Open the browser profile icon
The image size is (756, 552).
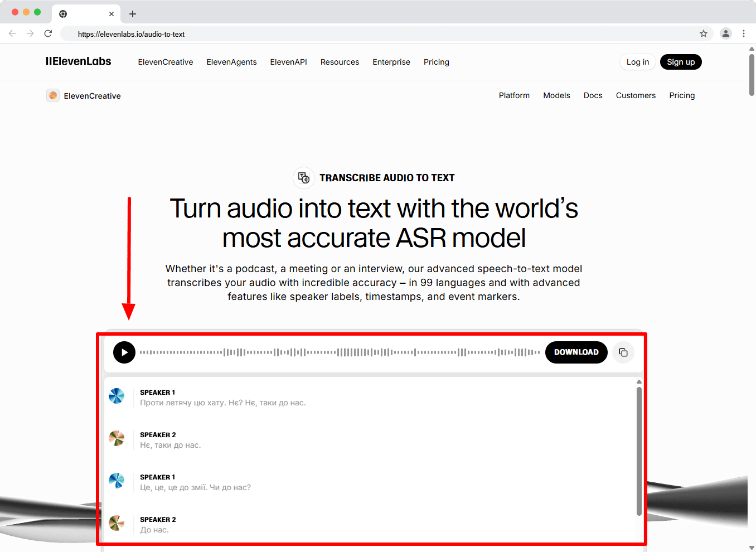point(725,34)
